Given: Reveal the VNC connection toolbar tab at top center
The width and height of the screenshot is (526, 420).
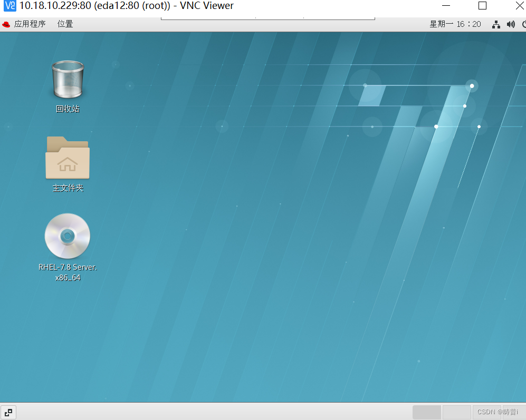Looking at the screenshot, I should click(267, 16).
